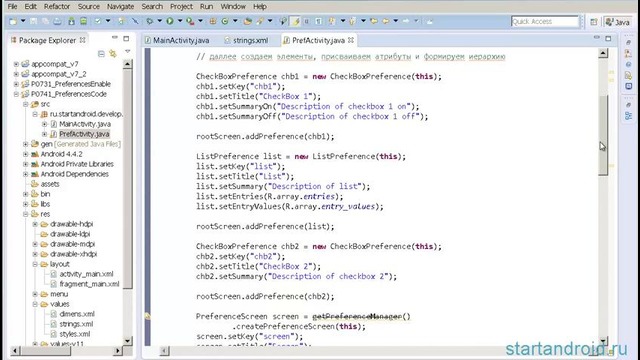Image resolution: width=640 pixels, height=360 pixels.
Task: Click the editor vertical scrollbar thumb
Action: click(603, 135)
